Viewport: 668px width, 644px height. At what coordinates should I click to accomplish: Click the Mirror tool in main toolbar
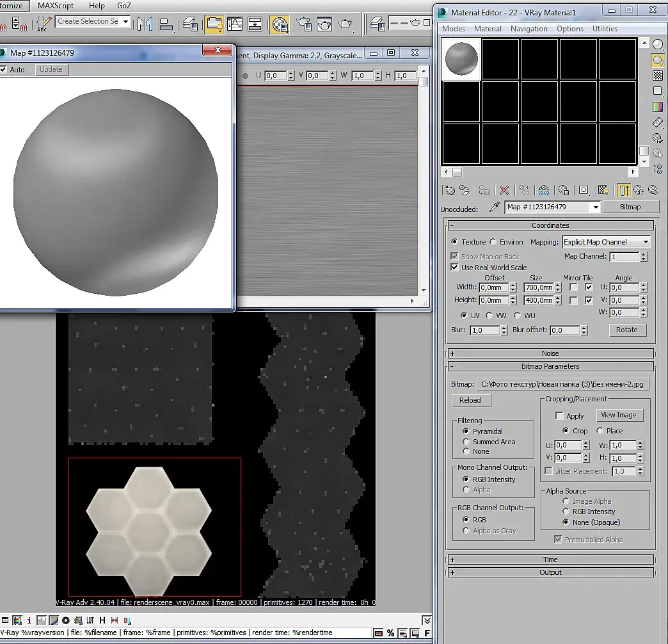tap(145, 24)
